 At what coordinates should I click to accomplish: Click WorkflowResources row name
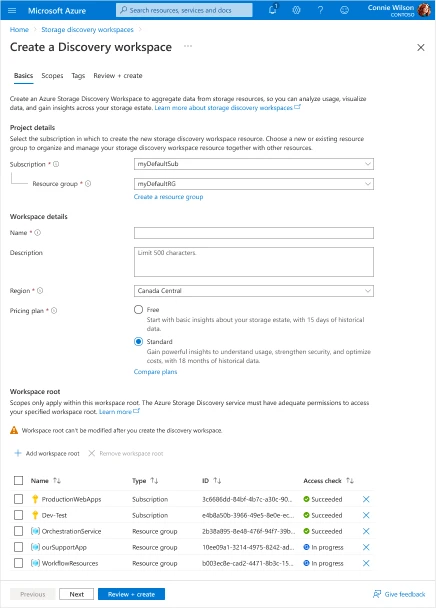click(70, 563)
